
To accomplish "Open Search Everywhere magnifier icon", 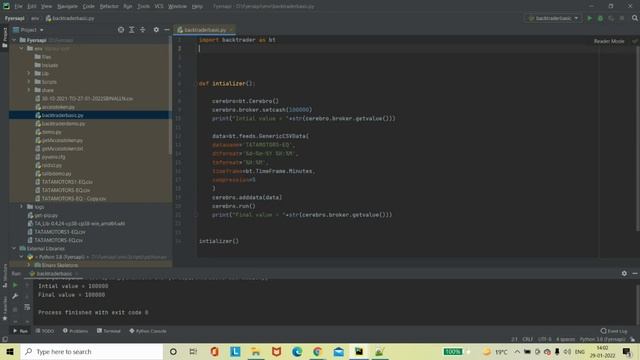I will 635,18.
